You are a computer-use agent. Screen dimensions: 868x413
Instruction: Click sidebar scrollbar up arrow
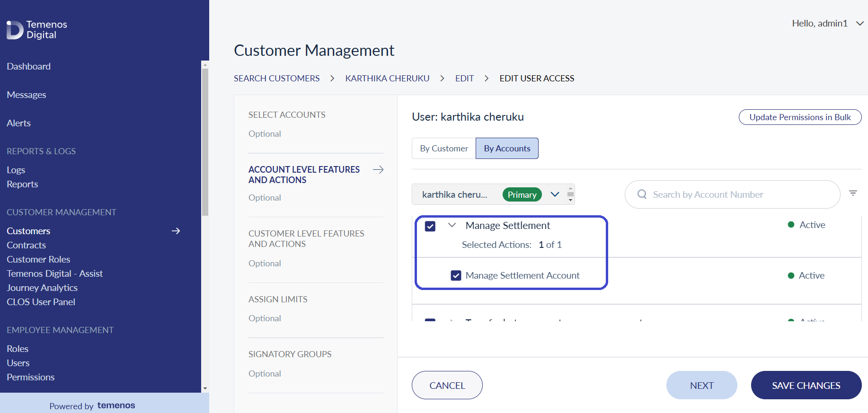coord(205,64)
